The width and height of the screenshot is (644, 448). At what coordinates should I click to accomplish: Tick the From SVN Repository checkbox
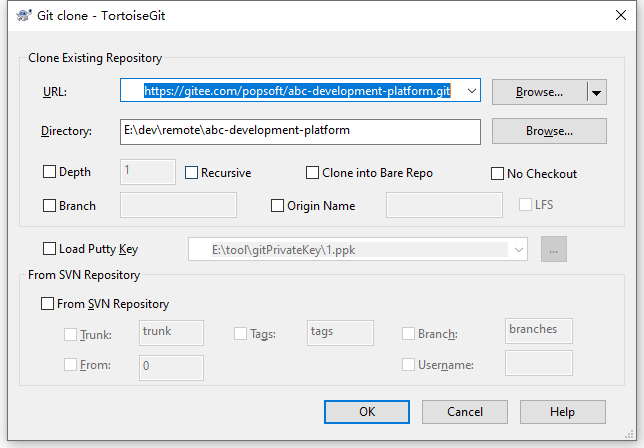point(47,303)
